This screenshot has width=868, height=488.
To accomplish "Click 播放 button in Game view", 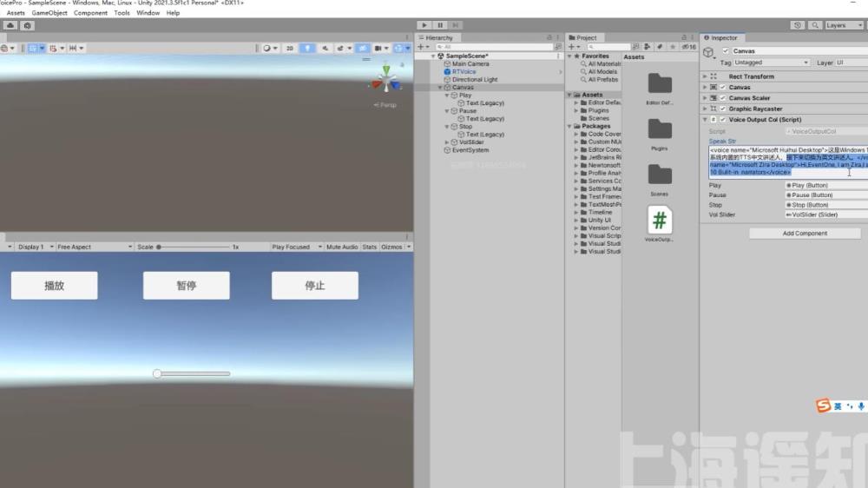I will [x=54, y=286].
